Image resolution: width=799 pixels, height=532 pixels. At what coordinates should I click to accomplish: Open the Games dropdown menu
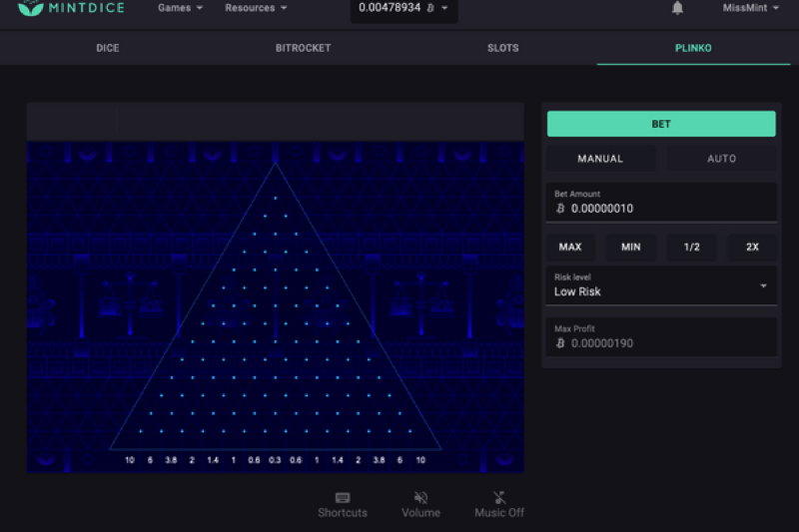click(180, 8)
